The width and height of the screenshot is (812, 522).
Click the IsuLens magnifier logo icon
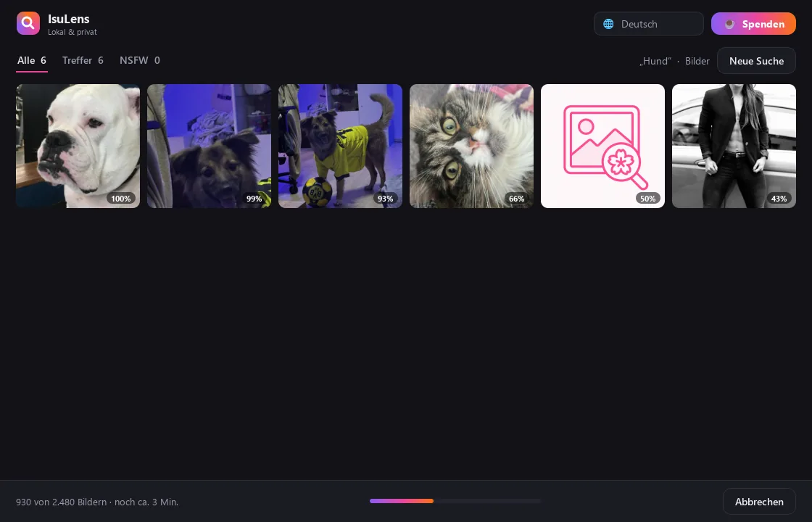click(28, 23)
